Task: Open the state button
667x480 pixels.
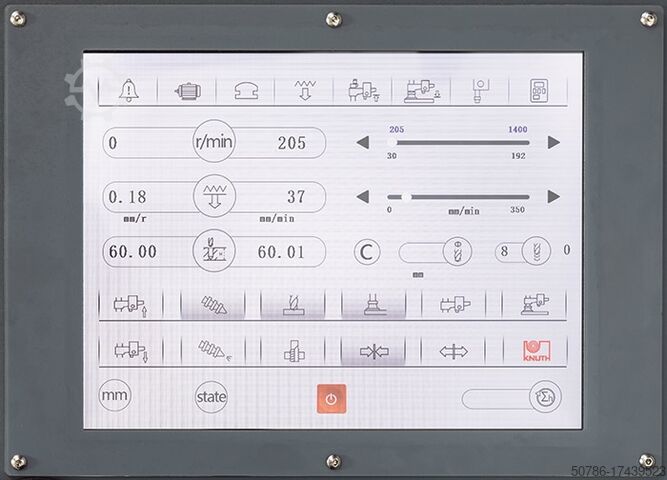Action: tap(211, 397)
